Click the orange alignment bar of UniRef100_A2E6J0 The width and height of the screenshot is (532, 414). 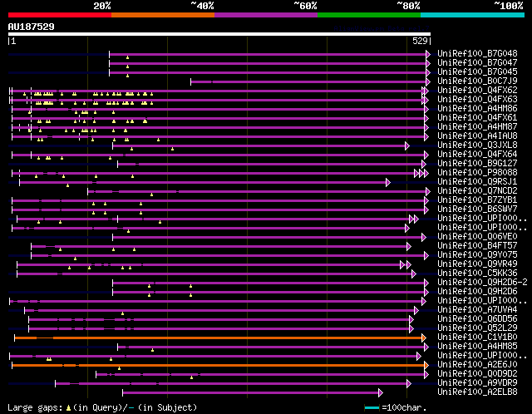[x=220, y=366]
